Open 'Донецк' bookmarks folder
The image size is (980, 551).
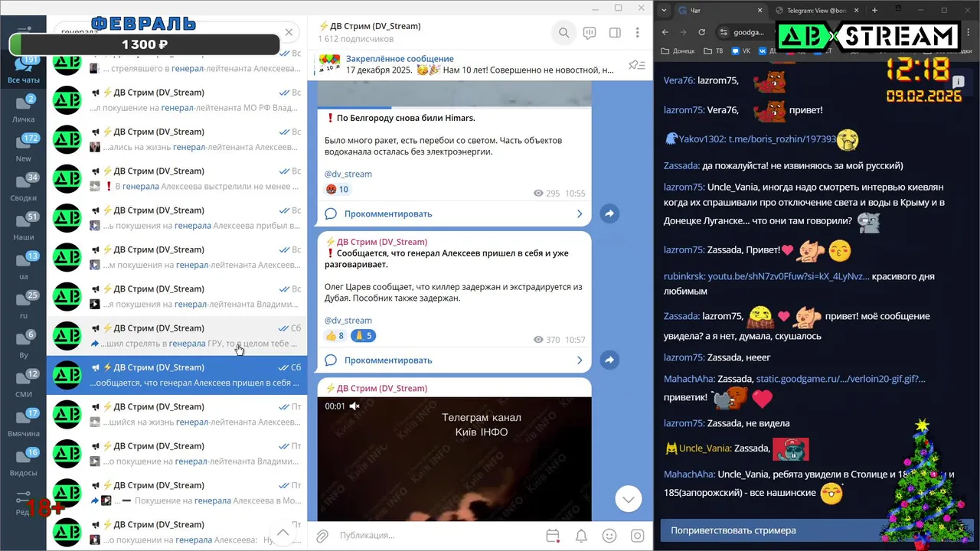(678, 51)
